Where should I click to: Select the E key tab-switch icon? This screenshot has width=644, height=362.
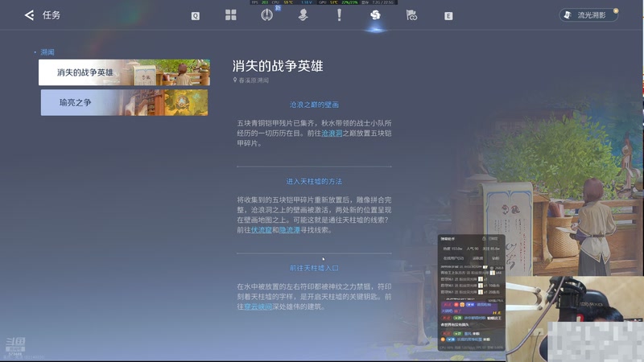point(448,16)
